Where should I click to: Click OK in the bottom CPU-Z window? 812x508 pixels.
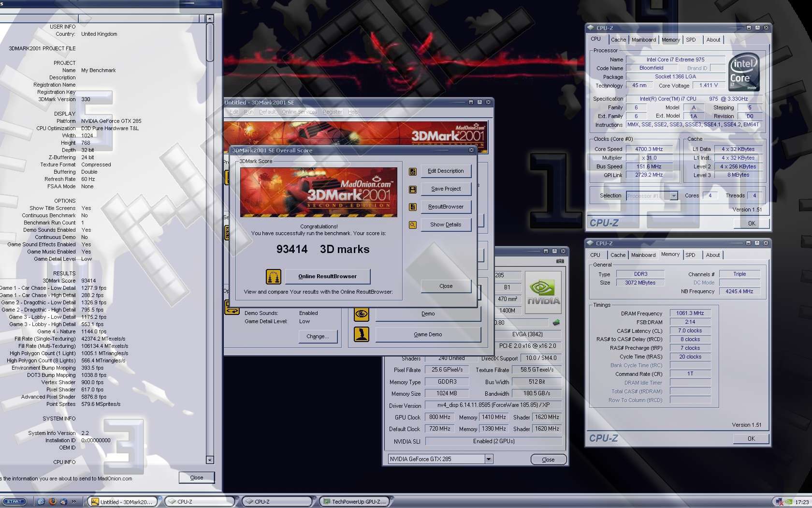click(x=751, y=439)
